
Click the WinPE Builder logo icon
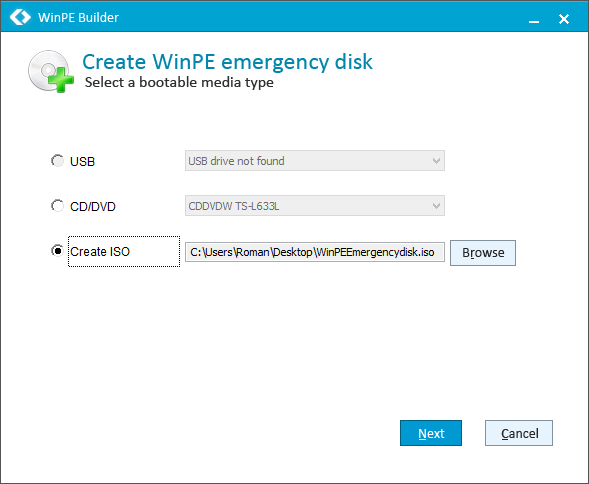point(20,17)
